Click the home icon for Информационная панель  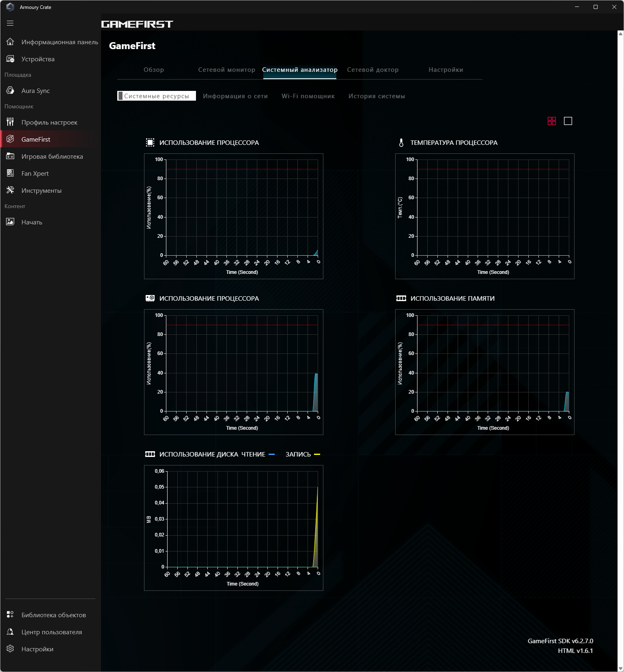point(10,42)
